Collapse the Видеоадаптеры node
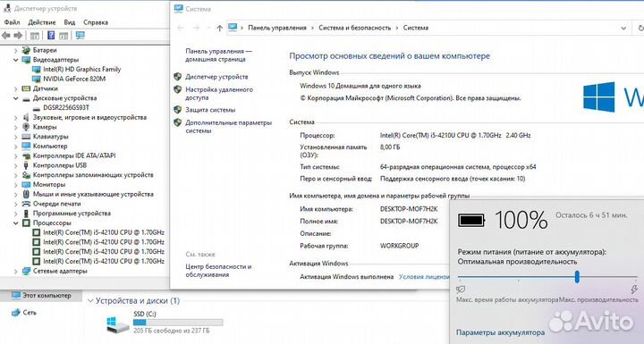Screen dimensions: 644x344 [x=15, y=60]
